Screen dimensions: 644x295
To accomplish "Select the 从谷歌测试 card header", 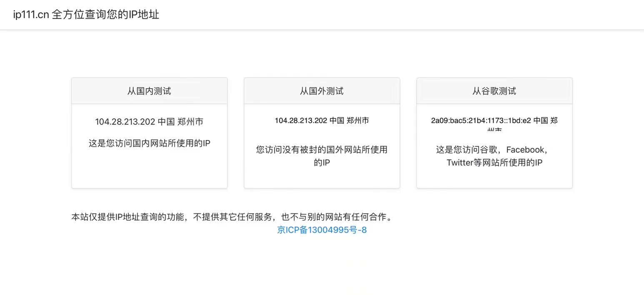I will click(494, 91).
